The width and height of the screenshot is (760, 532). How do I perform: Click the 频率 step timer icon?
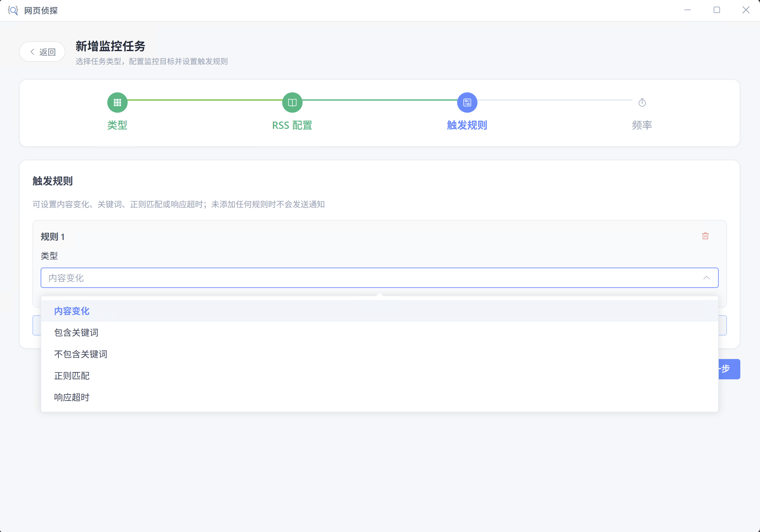(642, 103)
